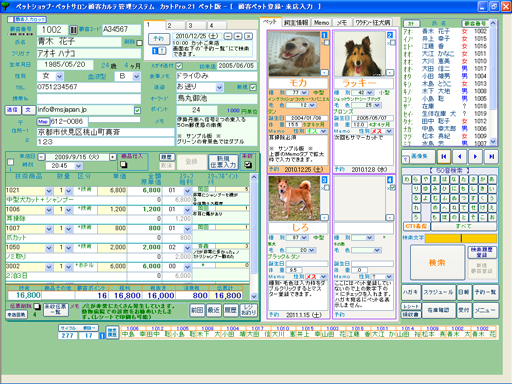Switch to reservation tab 3
This screenshot has height=384, width=512.
(x=196, y=25)
